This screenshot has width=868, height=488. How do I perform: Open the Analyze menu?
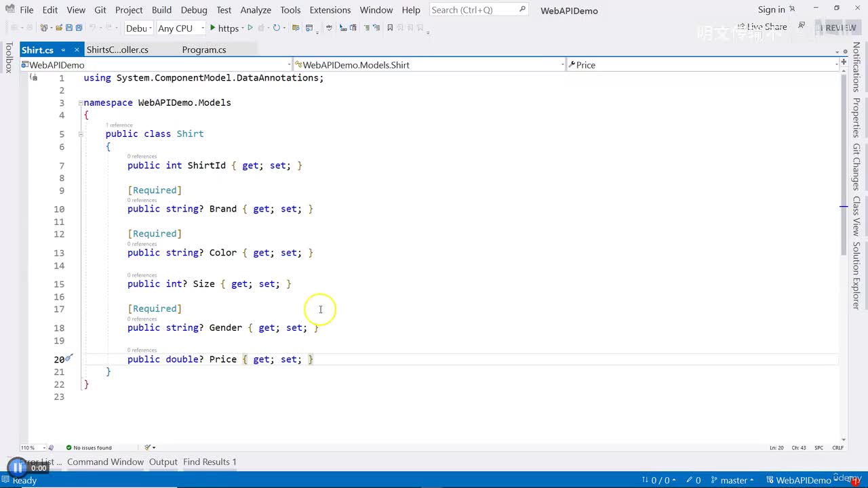click(x=256, y=10)
